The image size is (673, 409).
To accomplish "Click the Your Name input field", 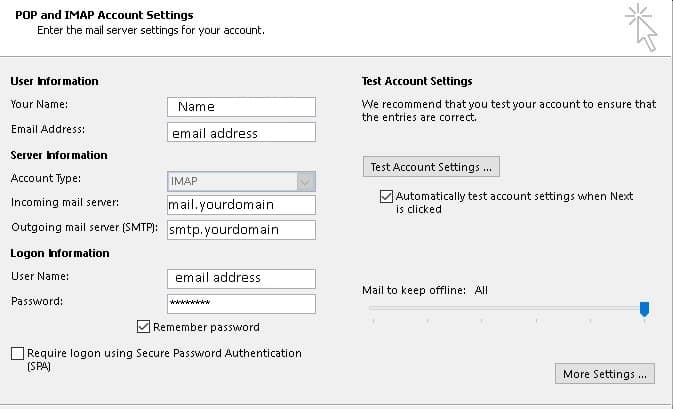I will 241,107.
